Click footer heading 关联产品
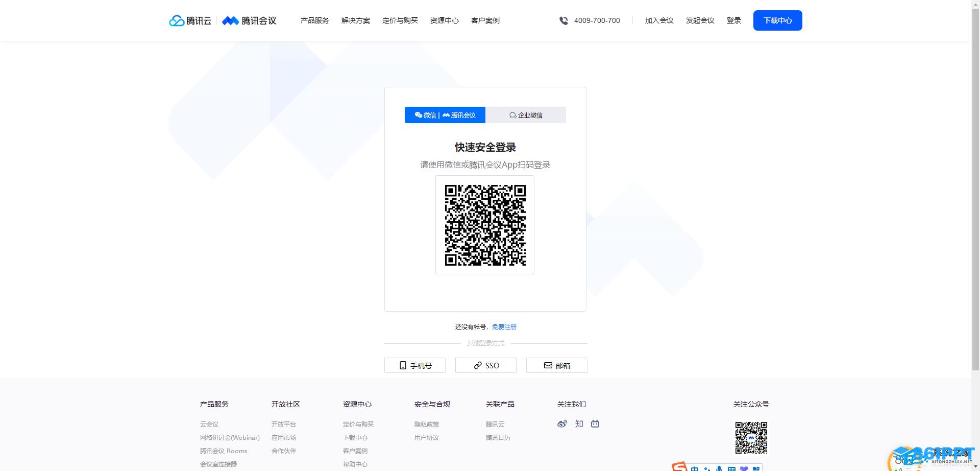The width and height of the screenshot is (980, 471). (500, 404)
